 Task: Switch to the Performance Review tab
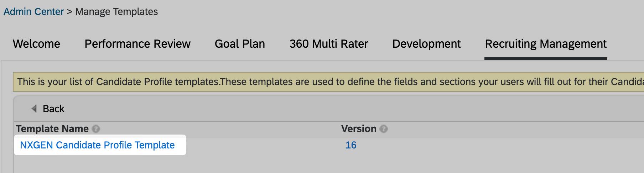[137, 44]
